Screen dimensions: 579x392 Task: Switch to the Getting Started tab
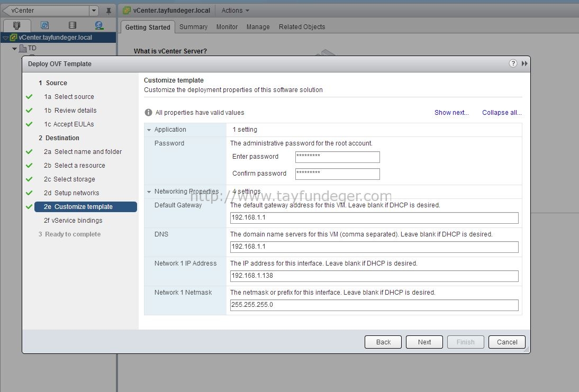click(x=148, y=27)
